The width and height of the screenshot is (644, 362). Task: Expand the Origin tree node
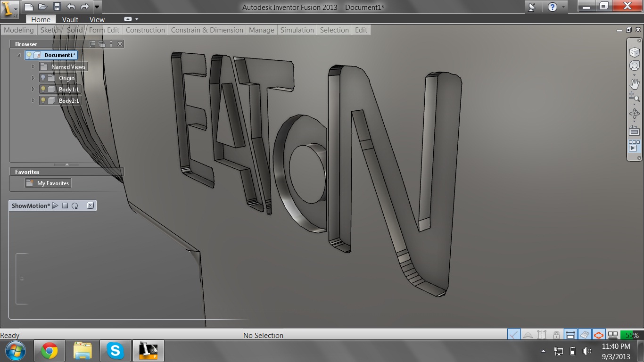coord(33,78)
